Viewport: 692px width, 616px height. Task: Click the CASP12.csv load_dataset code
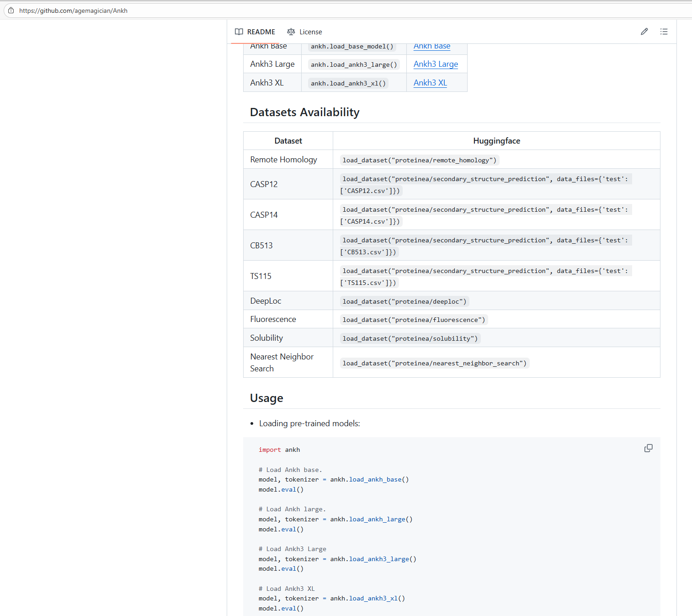(485, 185)
